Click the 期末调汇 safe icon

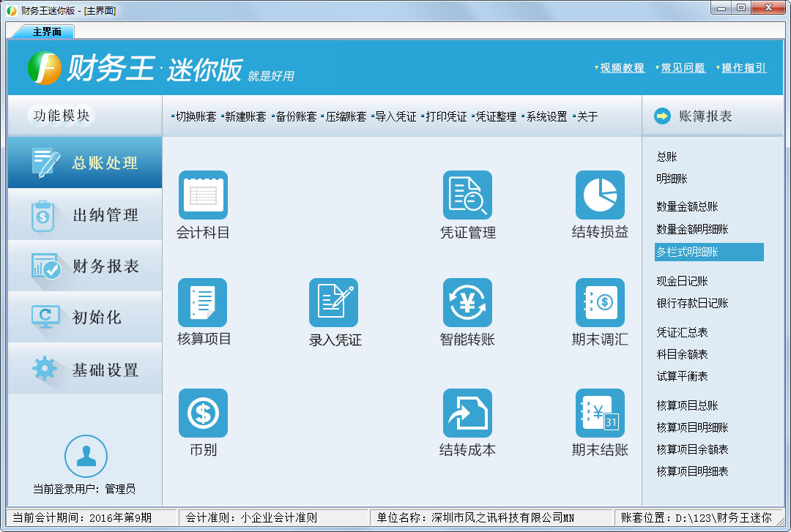pos(600,302)
